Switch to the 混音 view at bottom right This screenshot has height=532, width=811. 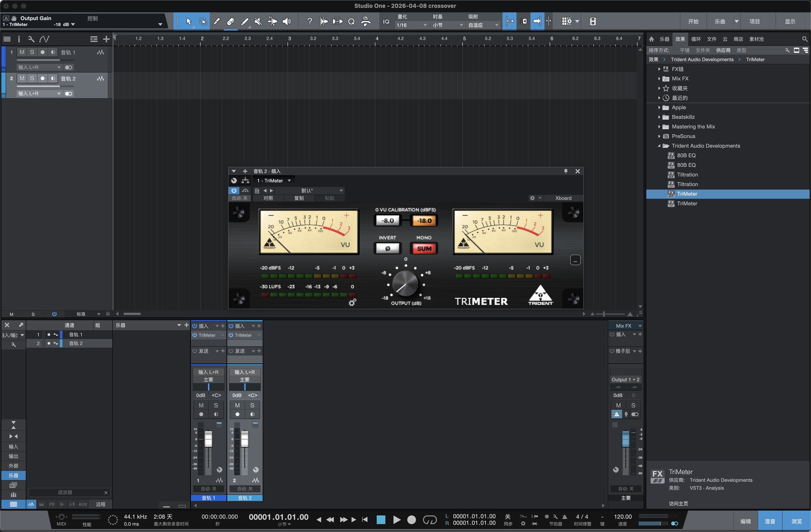pyautogui.click(x=770, y=521)
